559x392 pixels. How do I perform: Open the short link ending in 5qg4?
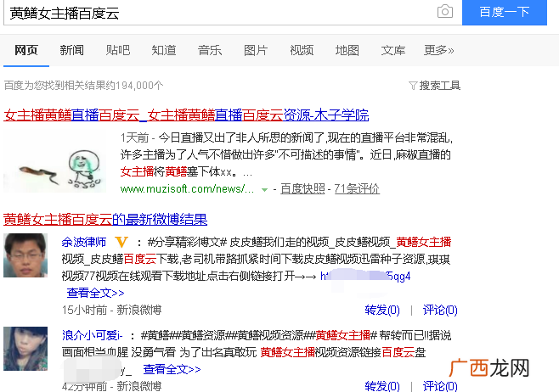click(x=365, y=277)
